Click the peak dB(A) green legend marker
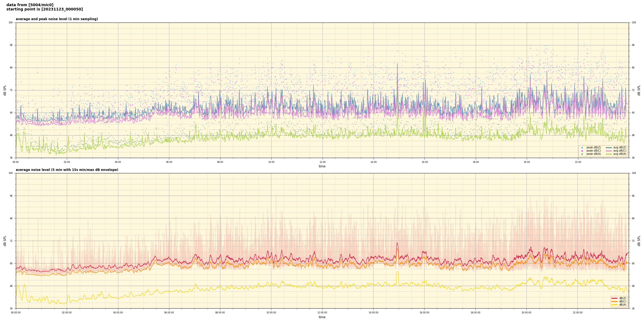 tap(582, 154)
